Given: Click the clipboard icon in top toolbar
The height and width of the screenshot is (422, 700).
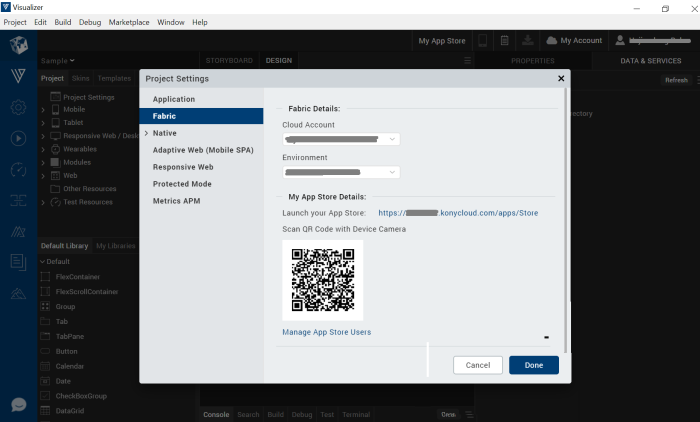Looking at the screenshot, I should tap(505, 40).
